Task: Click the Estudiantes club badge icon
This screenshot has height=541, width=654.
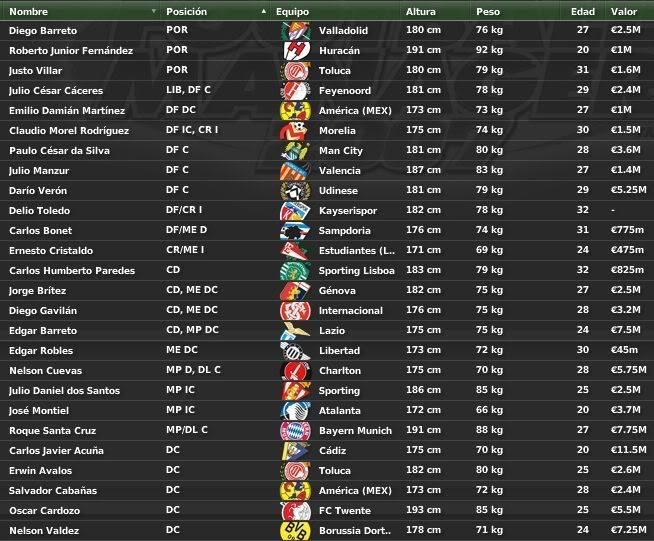Action: [x=295, y=251]
